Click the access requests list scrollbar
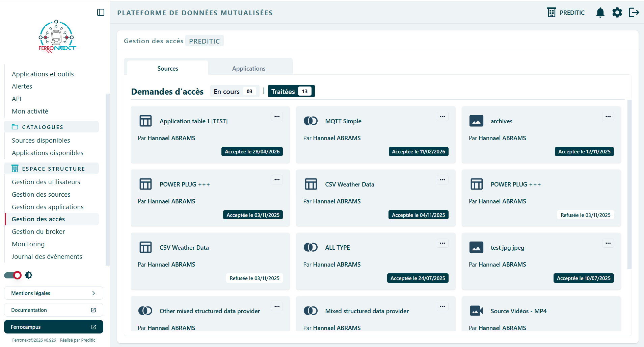 [629, 184]
